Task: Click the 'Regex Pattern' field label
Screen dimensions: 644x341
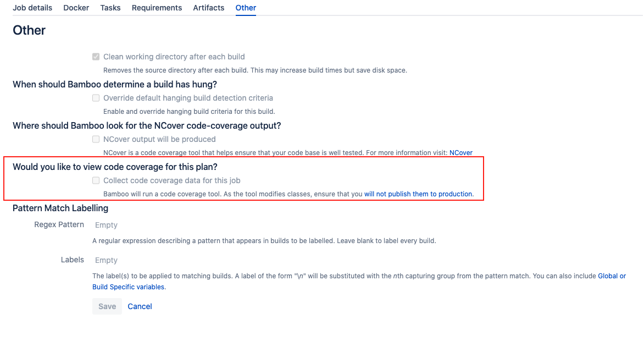Action: pyautogui.click(x=59, y=224)
